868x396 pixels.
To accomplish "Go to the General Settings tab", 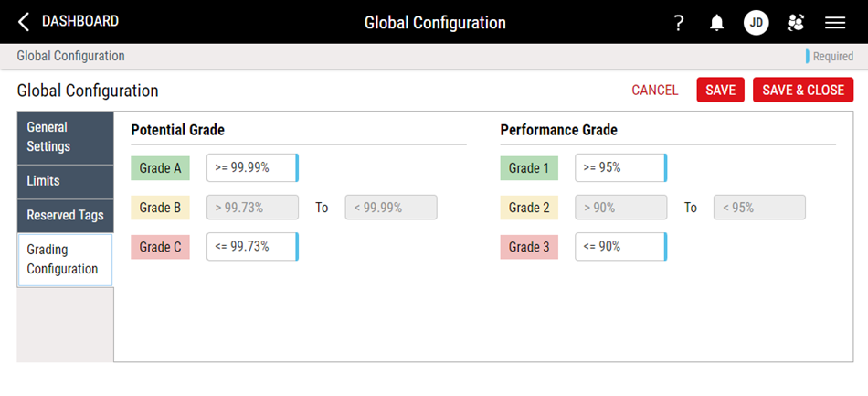I will pos(65,136).
